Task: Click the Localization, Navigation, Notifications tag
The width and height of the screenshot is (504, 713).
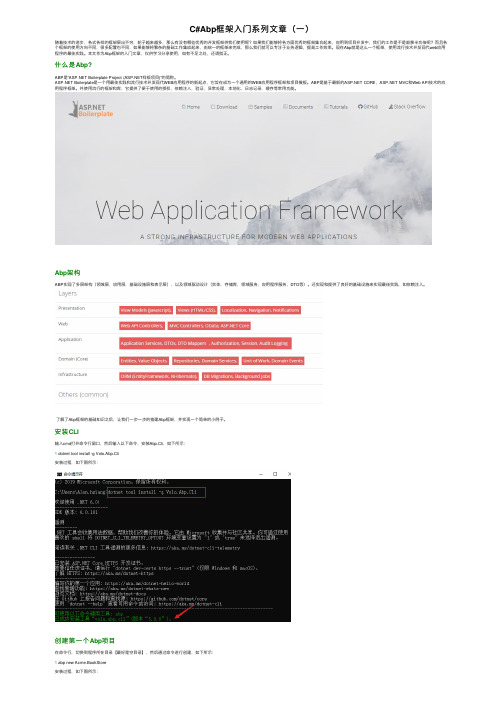Action: (261, 310)
